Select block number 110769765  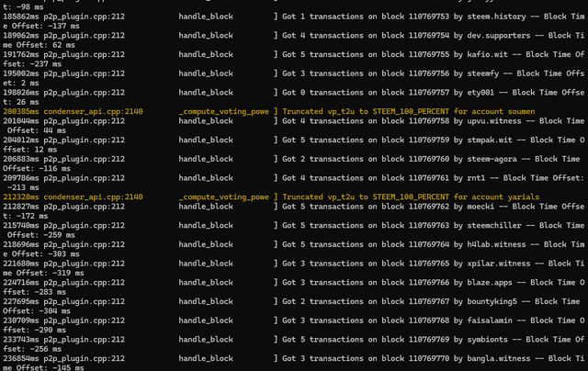pyautogui.click(x=429, y=264)
